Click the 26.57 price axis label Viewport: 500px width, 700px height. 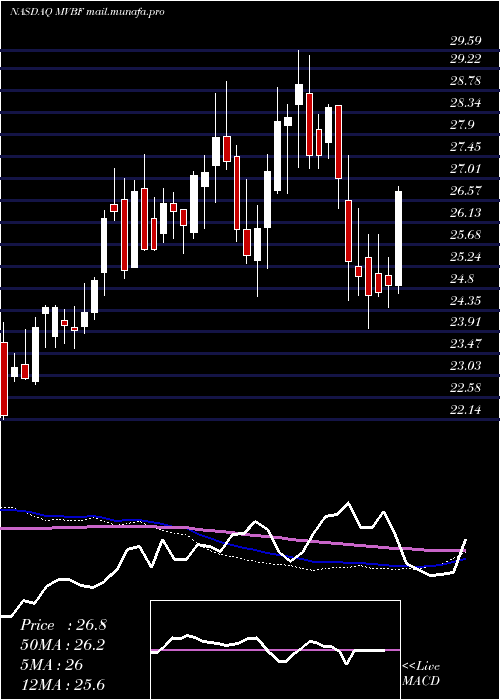(x=466, y=191)
